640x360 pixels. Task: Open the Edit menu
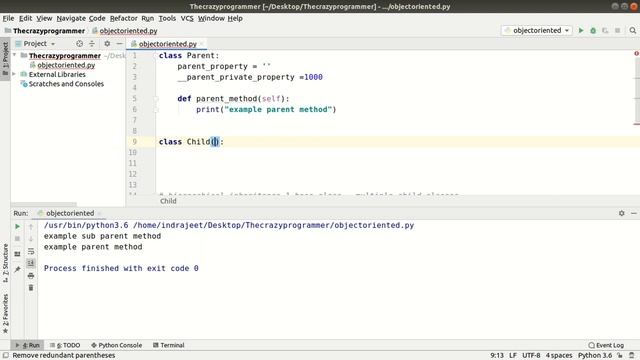tap(25, 18)
